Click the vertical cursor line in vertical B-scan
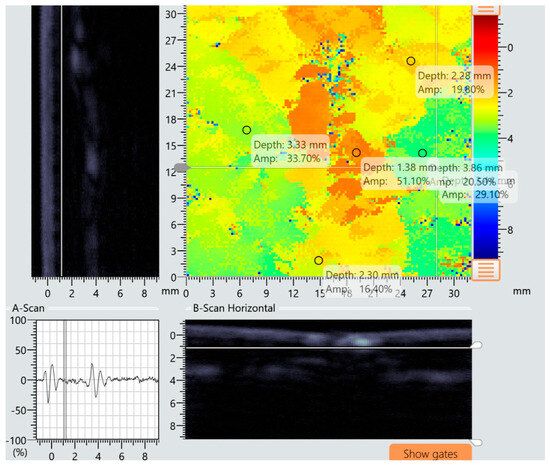 pos(61,141)
